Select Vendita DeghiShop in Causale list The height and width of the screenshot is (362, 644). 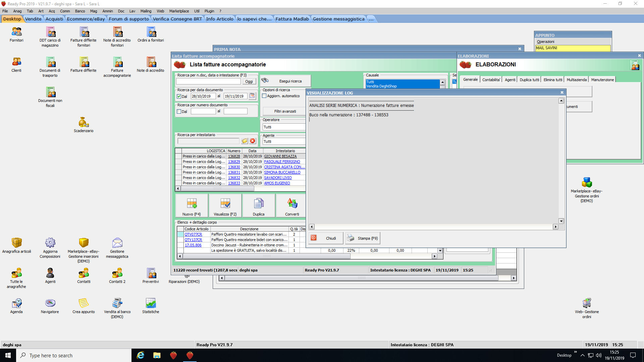(x=402, y=86)
